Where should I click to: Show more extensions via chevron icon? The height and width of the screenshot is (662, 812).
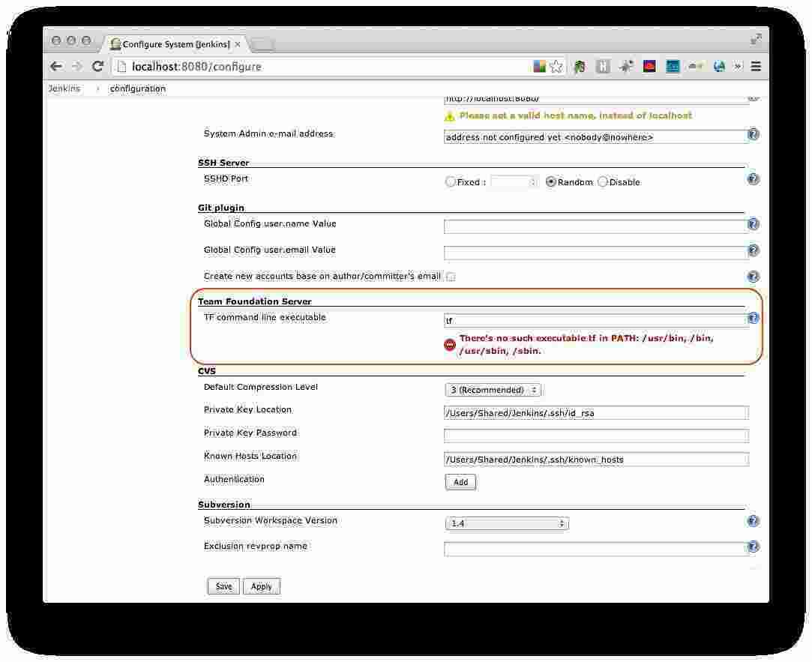click(738, 66)
